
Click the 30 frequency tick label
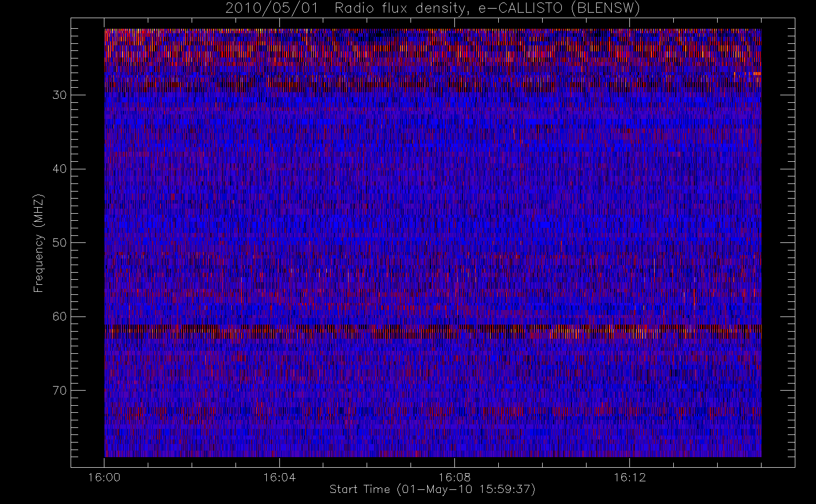click(60, 95)
